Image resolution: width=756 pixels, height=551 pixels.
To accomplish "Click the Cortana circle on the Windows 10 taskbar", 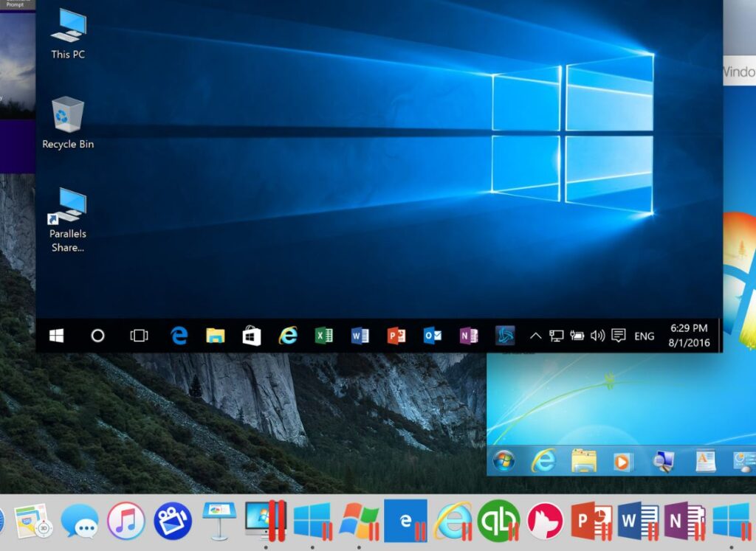I will pos(97,336).
